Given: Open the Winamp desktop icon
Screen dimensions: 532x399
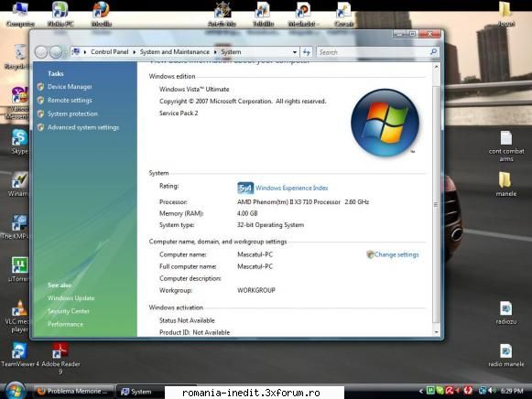Looking at the screenshot, I should (x=18, y=184).
